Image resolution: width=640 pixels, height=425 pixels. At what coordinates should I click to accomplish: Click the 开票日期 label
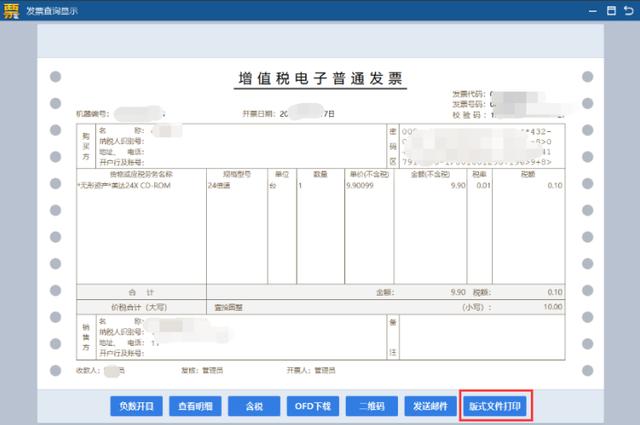pos(259,114)
